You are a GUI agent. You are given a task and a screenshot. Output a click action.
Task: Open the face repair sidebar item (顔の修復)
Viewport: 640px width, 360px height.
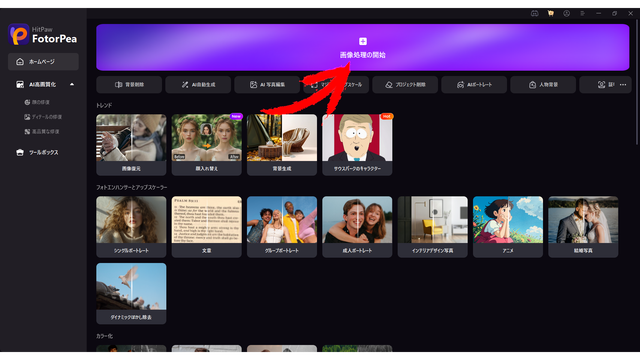[x=37, y=102]
